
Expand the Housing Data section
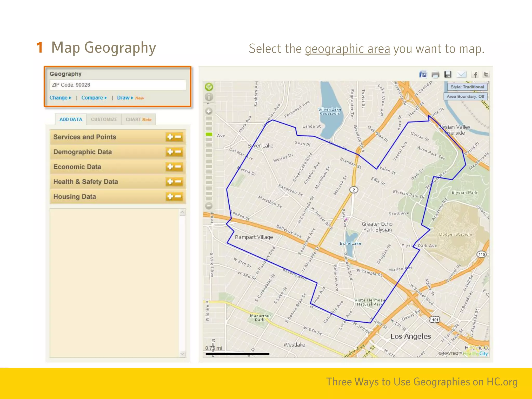click(x=170, y=196)
